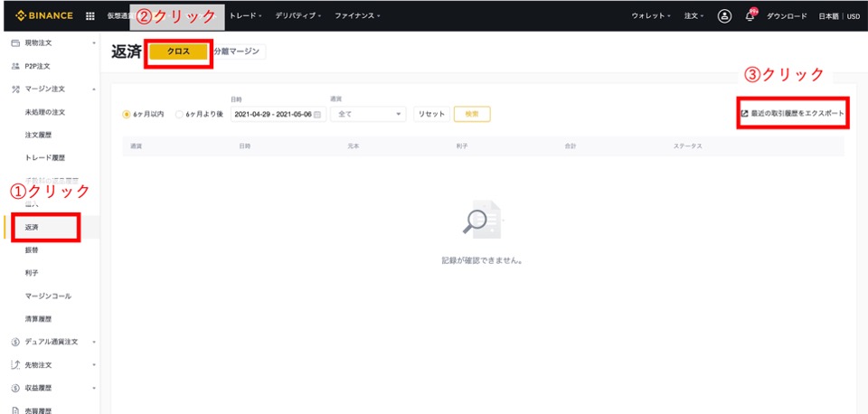Click the ステータス column header
This screenshot has width=868, height=414.
tap(687, 146)
